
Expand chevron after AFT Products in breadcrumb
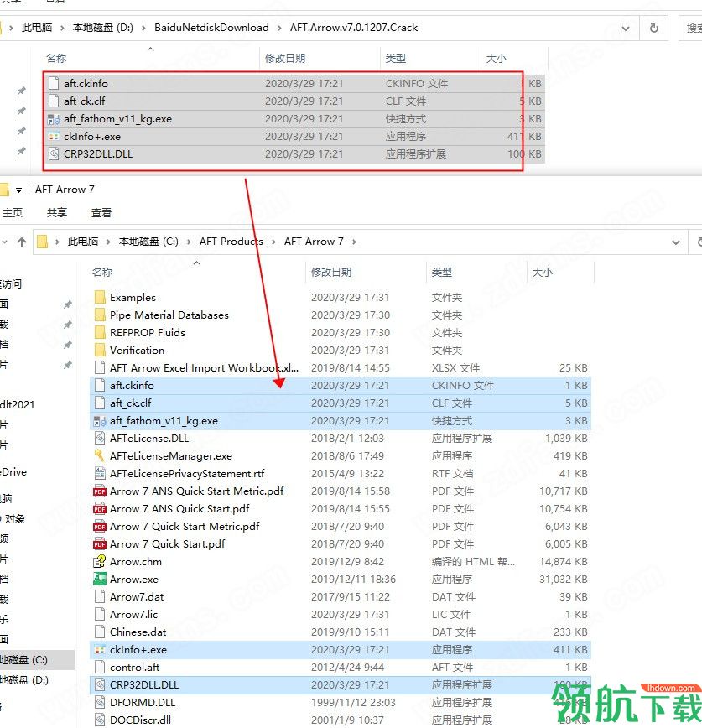coord(273,242)
